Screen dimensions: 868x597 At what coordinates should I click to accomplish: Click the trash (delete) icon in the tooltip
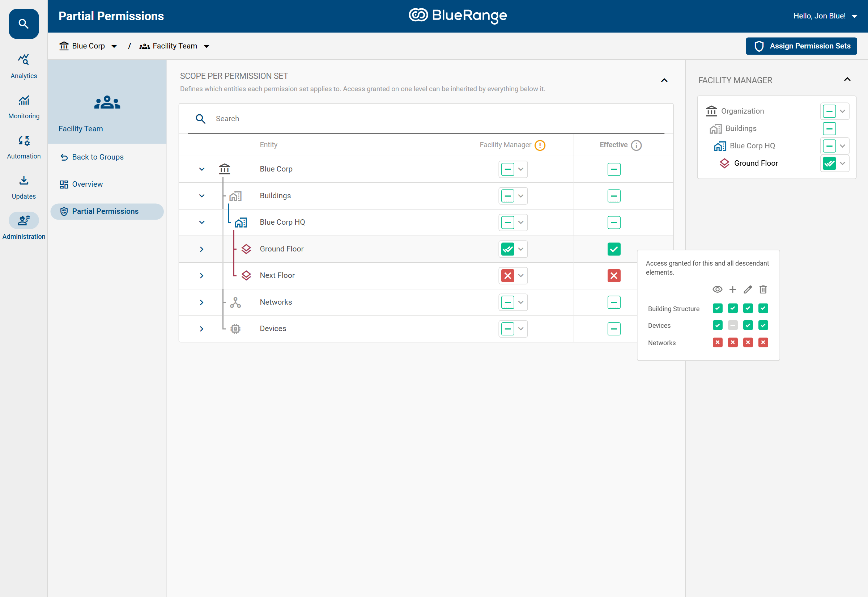[x=763, y=289]
